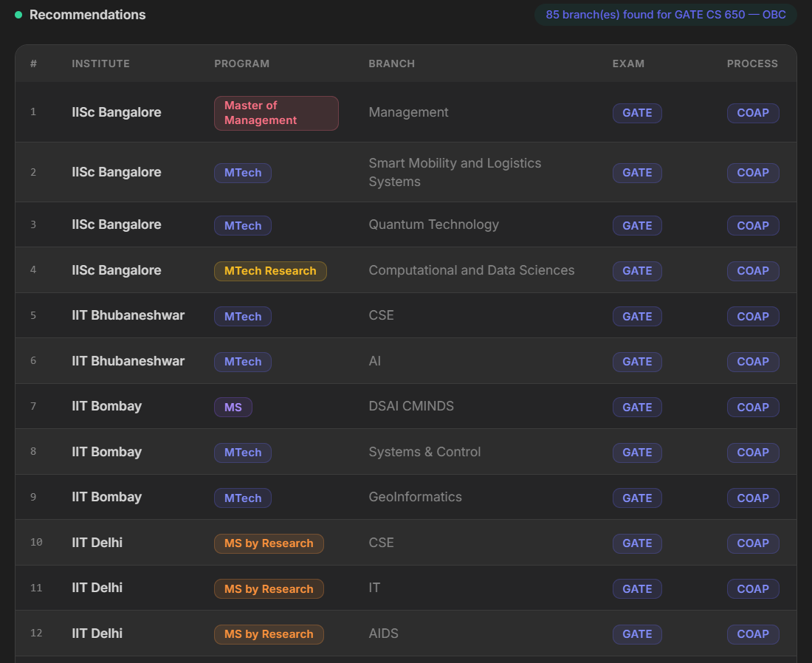Image resolution: width=812 pixels, height=663 pixels.
Task: Click the EXAM column header
Action: point(628,63)
